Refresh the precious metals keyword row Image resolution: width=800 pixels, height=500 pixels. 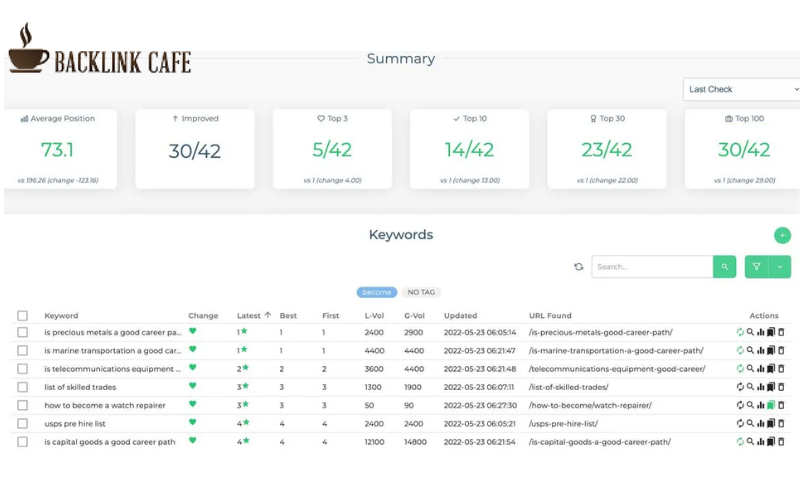[740, 332]
